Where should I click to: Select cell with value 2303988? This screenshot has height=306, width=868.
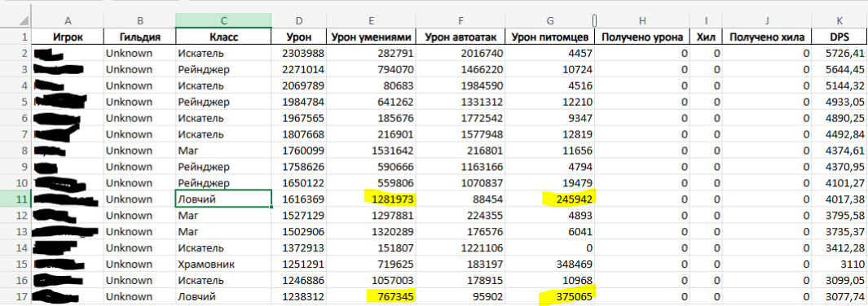click(x=299, y=53)
